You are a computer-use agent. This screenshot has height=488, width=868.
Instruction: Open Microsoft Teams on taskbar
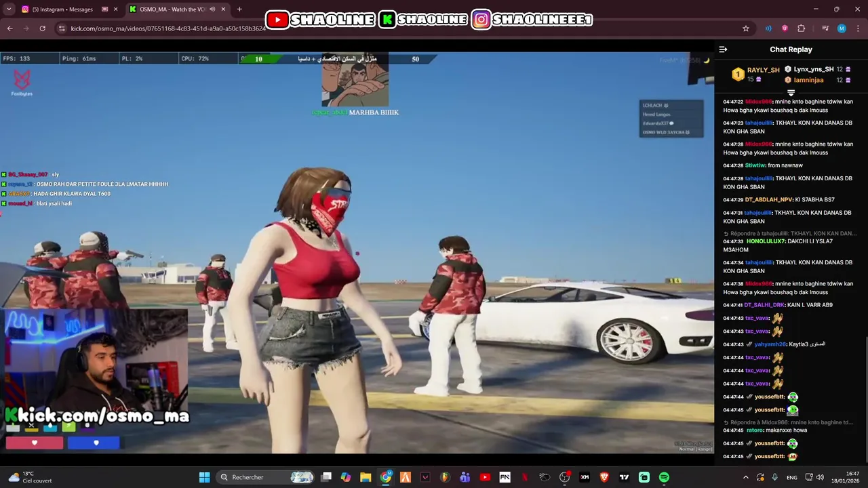(x=465, y=477)
